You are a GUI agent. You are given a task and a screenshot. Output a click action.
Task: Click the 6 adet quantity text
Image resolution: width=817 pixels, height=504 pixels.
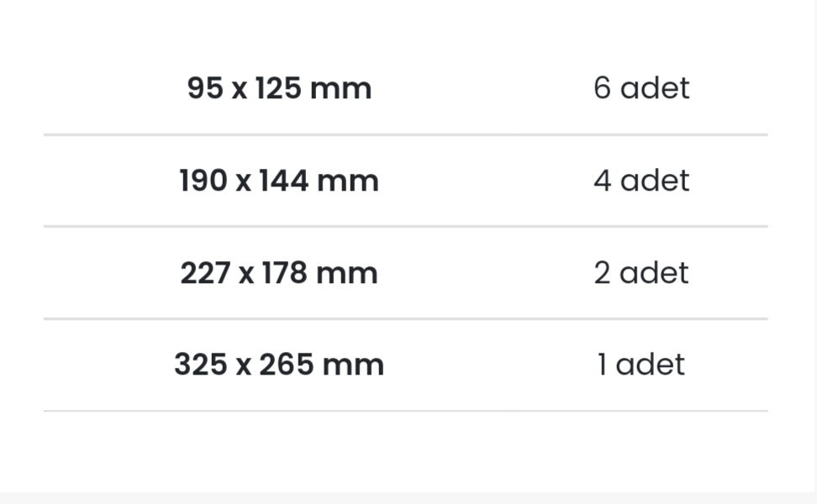pyautogui.click(x=641, y=88)
